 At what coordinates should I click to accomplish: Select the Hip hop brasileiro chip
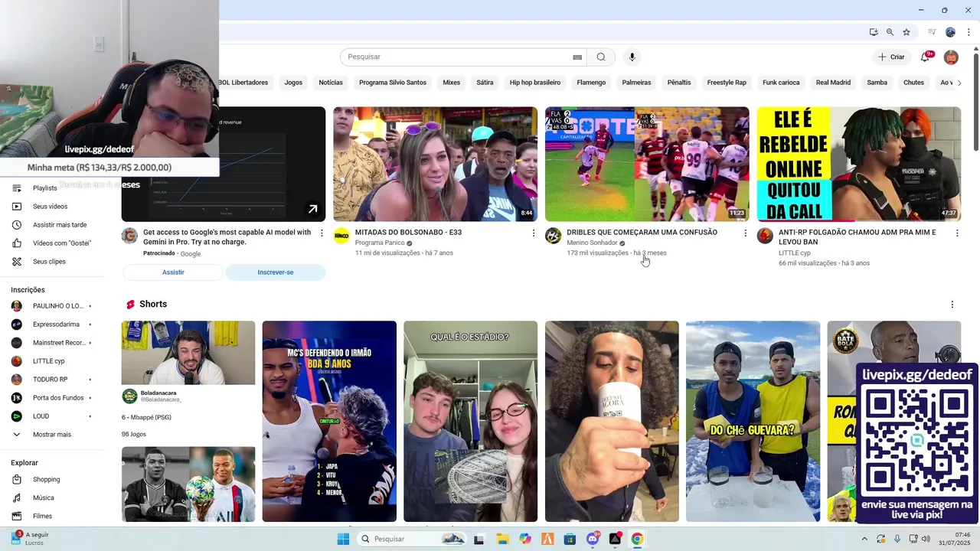[535, 83]
